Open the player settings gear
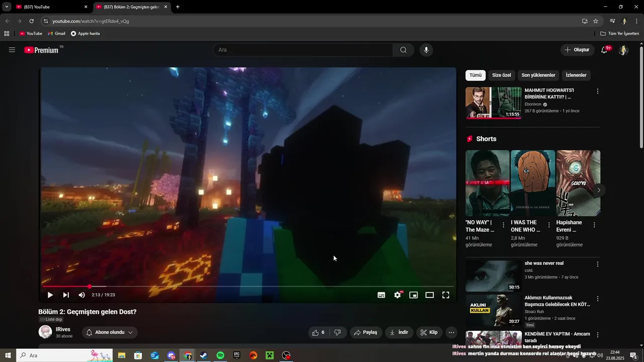 [397, 295]
